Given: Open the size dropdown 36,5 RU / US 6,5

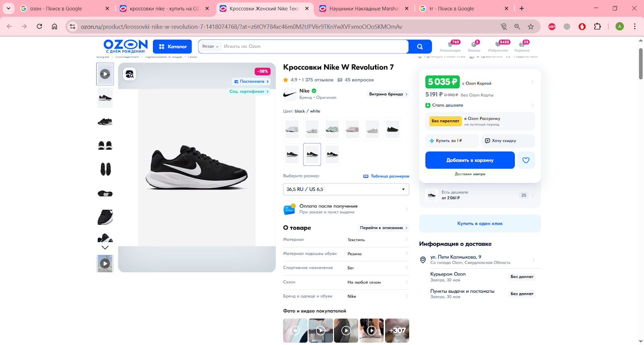Looking at the screenshot, I should [346, 189].
